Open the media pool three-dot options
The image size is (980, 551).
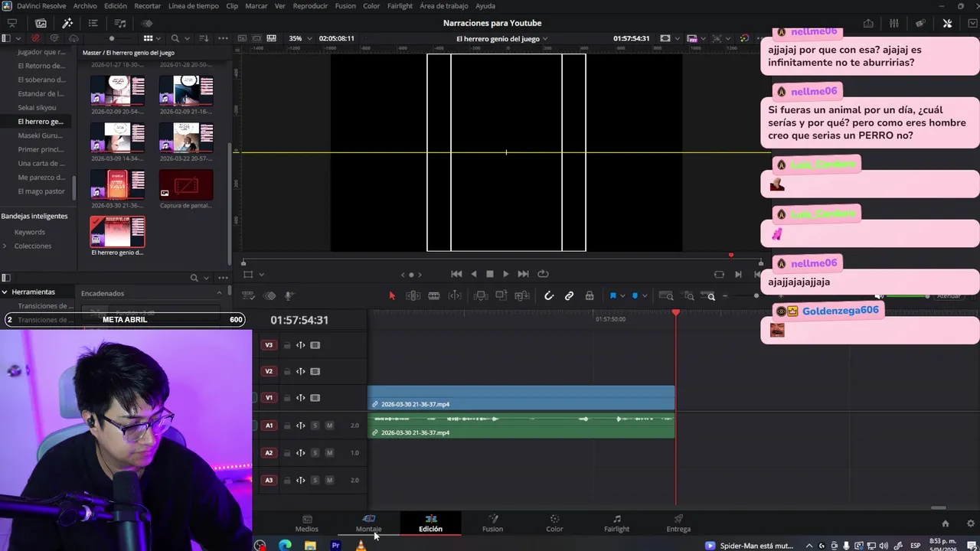click(x=223, y=38)
